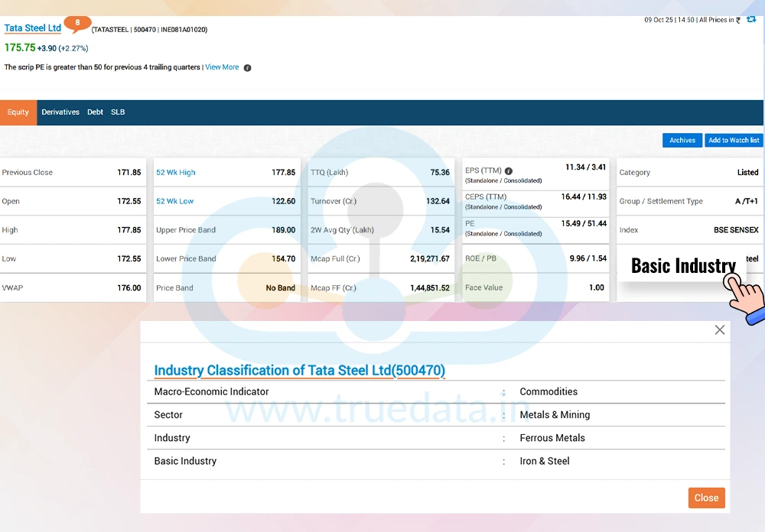Open the Tata Steel Ltd company link
Screen dimensions: 765x532
click(x=32, y=28)
